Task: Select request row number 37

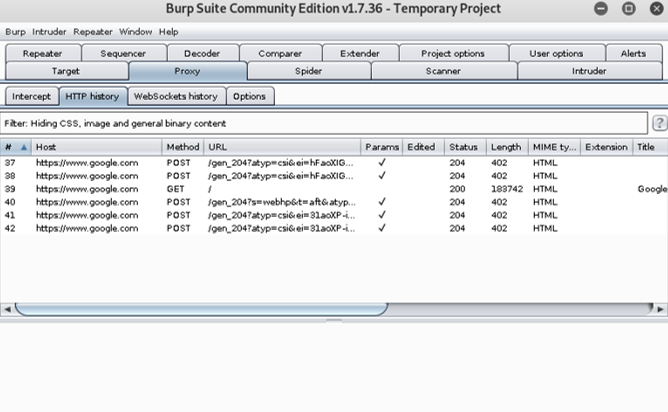Action: point(334,163)
